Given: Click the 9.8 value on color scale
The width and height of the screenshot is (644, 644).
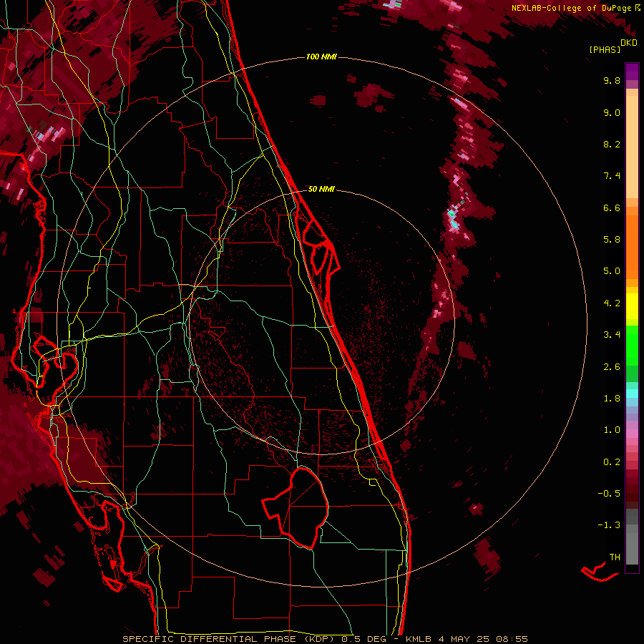Looking at the screenshot, I should click(x=612, y=80).
